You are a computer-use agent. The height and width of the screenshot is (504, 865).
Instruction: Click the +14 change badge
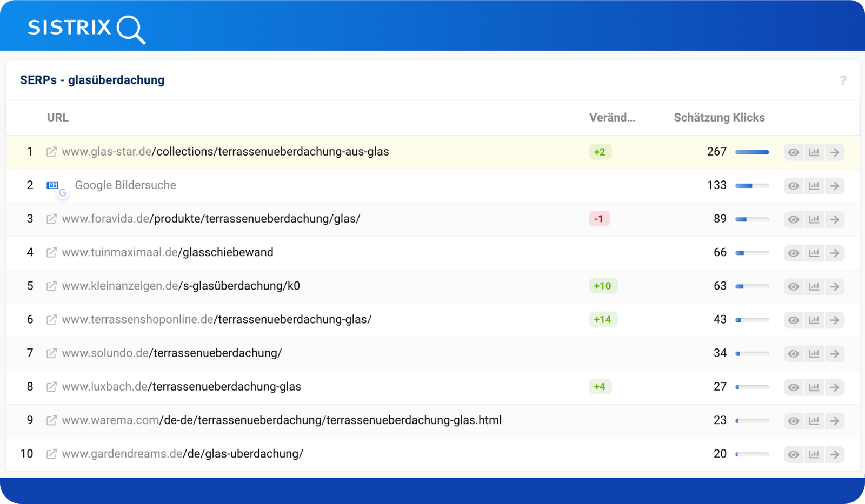click(602, 319)
